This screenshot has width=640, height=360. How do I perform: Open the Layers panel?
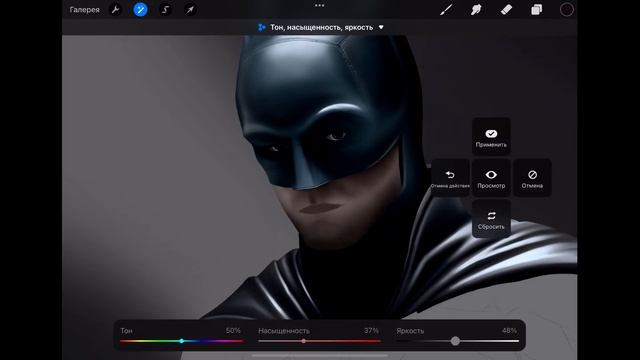[536, 9]
